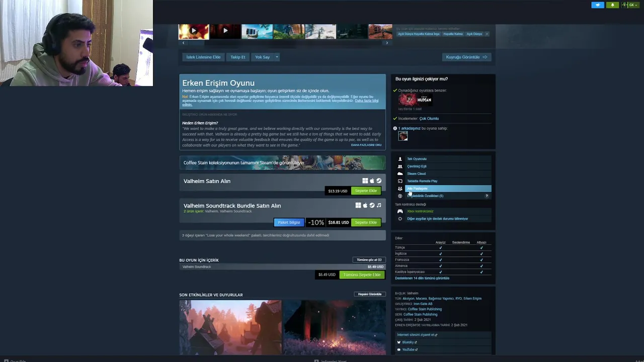Open the Çok Olumlu reviews link
This screenshot has height=362, width=644.
coord(429,119)
